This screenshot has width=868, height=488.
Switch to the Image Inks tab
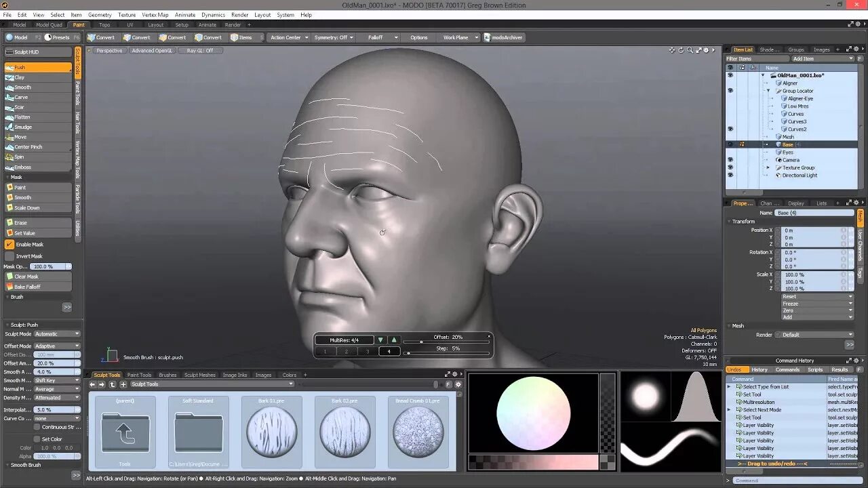tap(235, 375)
